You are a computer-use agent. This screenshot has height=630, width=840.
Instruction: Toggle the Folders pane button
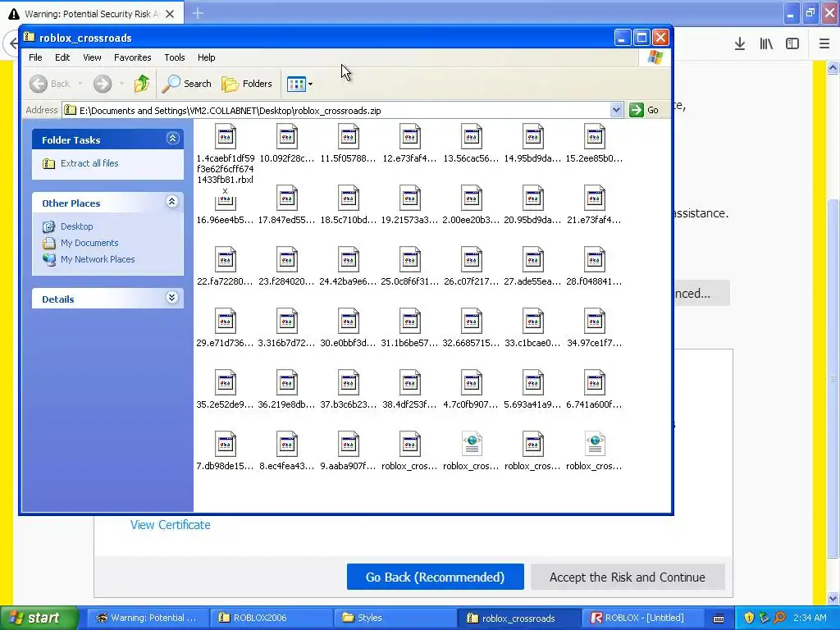pos(247,84)
